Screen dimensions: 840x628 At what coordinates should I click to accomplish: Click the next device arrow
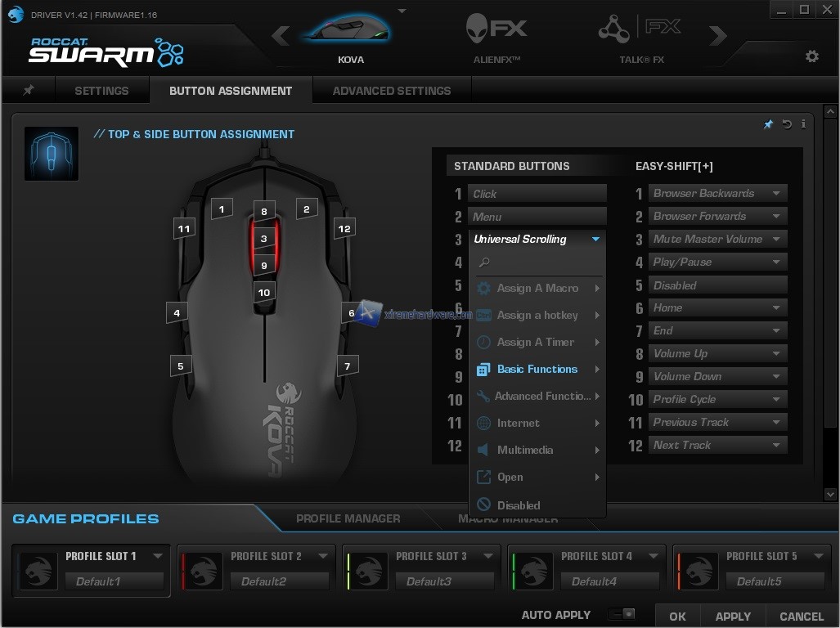pyautogui.click(x=717, y=36)
